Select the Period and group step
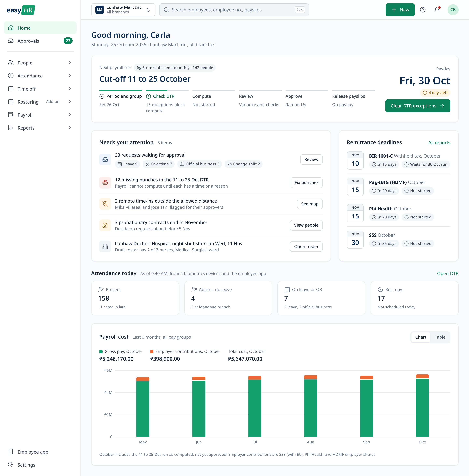This screenshot has width=469, height=476. pyautogui.click(x=121, y=99)
